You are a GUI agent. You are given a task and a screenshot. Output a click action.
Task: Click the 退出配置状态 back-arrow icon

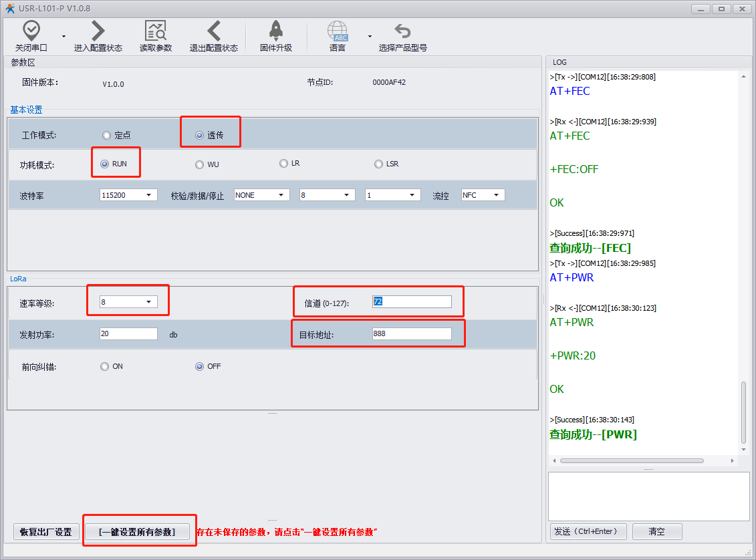coord(214,31)
